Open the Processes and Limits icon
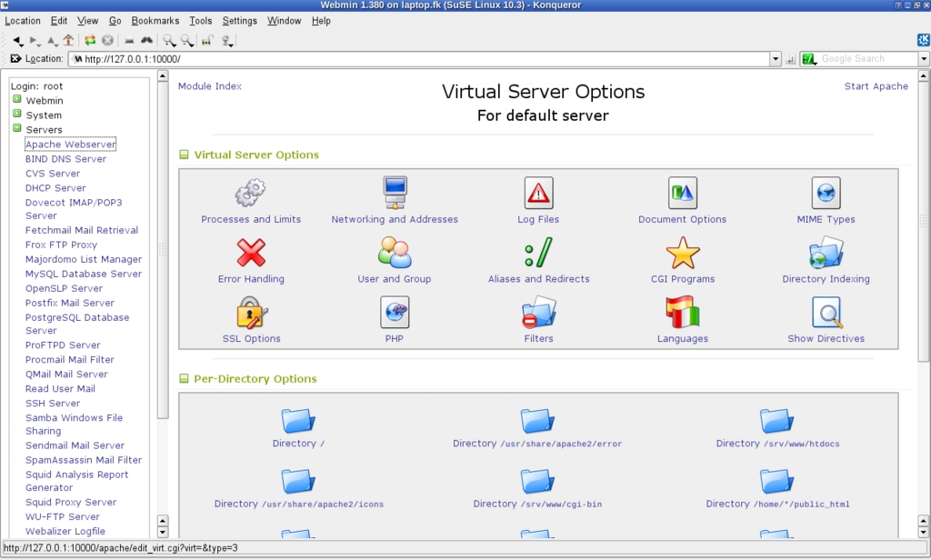Image resolution: width=931 pixels, height=560 pixels. (250, 193)
